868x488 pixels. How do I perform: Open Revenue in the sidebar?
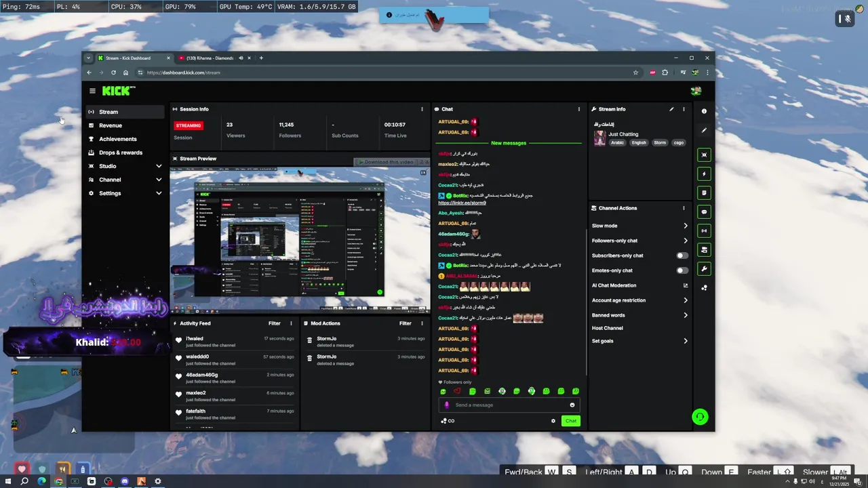(x=125, y=125)
